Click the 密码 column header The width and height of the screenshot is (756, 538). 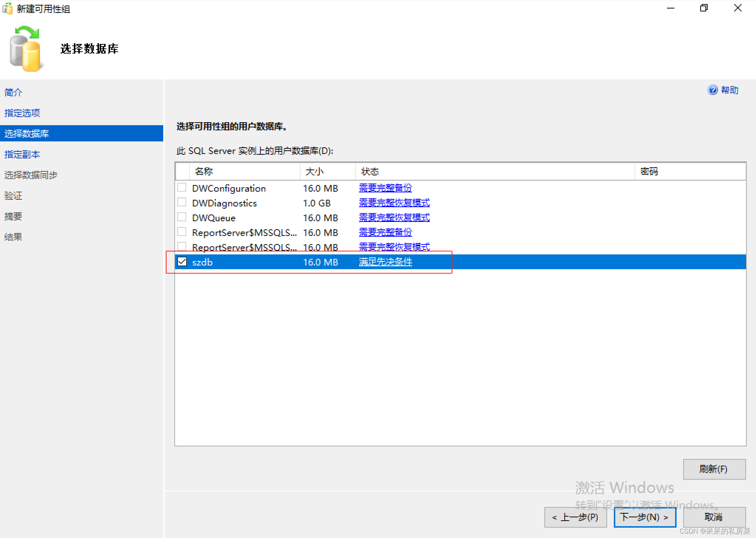(690, 171)
